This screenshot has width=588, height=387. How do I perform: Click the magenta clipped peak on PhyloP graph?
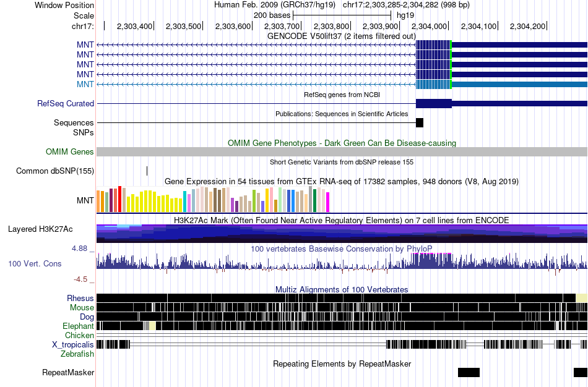[x=431, y=253]
